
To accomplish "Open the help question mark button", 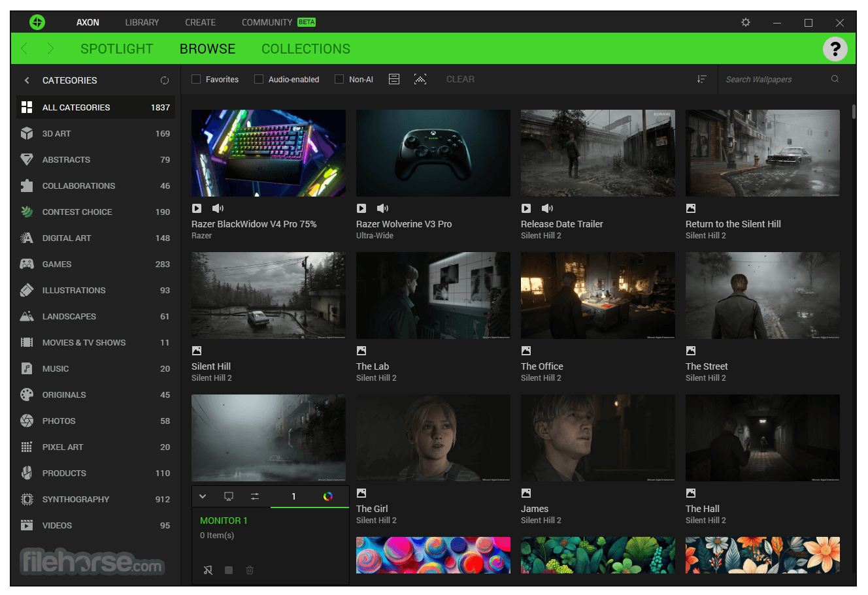I will [835, 49].
